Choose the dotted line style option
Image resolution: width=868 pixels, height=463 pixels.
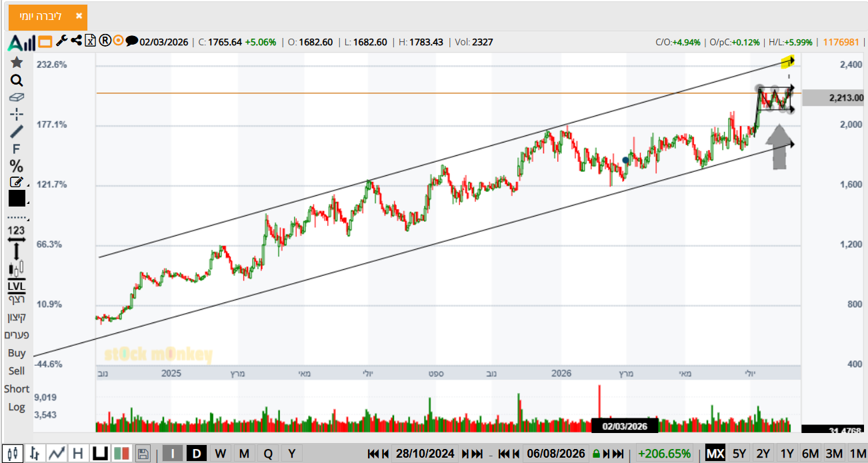(17, 217)
